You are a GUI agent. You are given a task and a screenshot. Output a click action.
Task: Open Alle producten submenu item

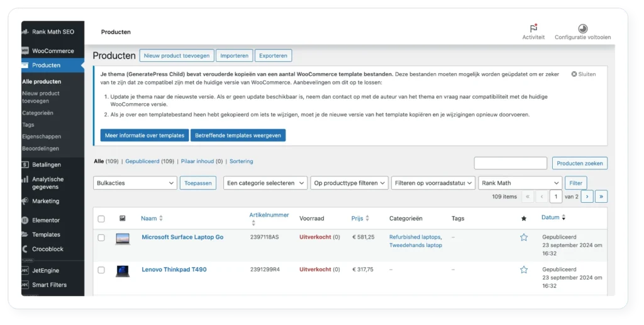click(42, 81)
